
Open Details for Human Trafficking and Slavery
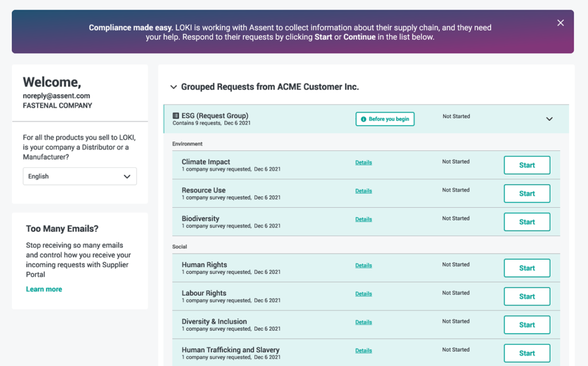click(363, 350)
